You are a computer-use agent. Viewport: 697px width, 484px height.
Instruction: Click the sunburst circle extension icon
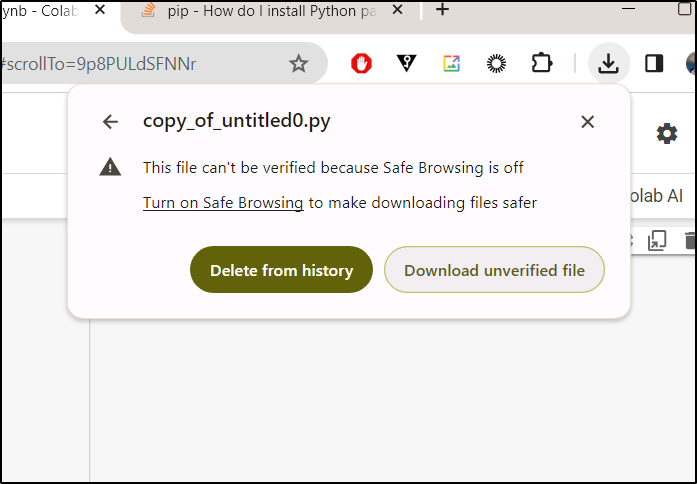click(497, 64)
